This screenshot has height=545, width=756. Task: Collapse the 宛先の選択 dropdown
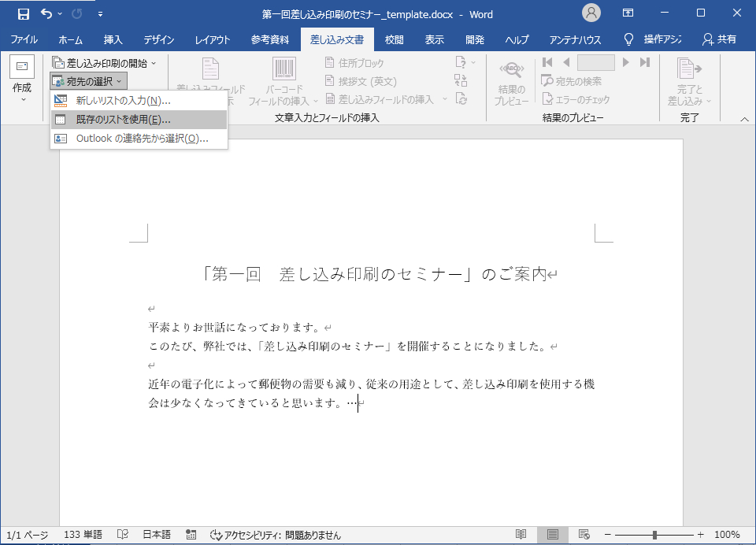pyautogui.click(x=87, y=81)
